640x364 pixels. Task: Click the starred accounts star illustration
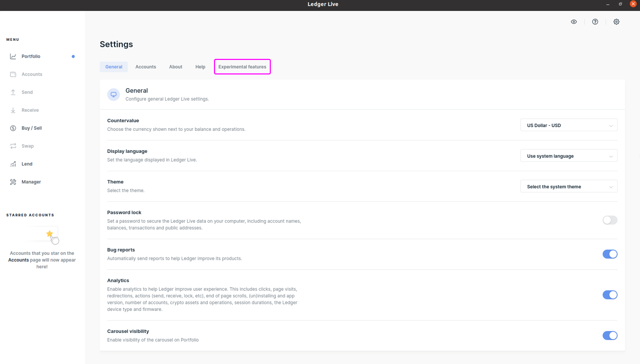pyautogui.click(x=50, y=234)
